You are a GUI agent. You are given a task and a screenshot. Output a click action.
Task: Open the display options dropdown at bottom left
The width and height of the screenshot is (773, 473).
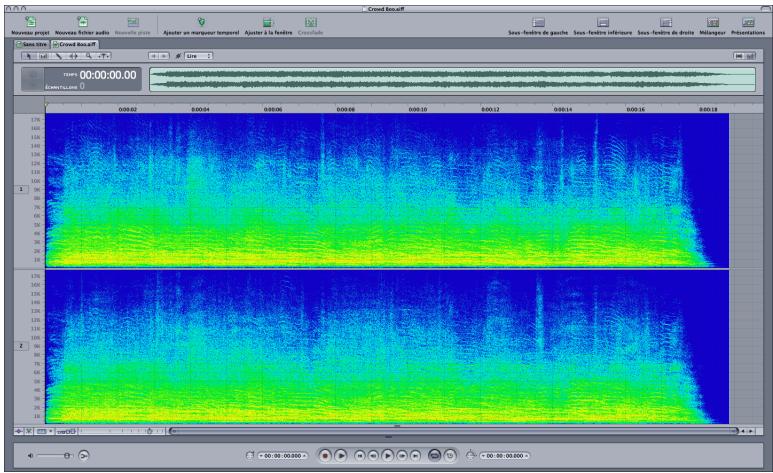(x=44, y=431)
